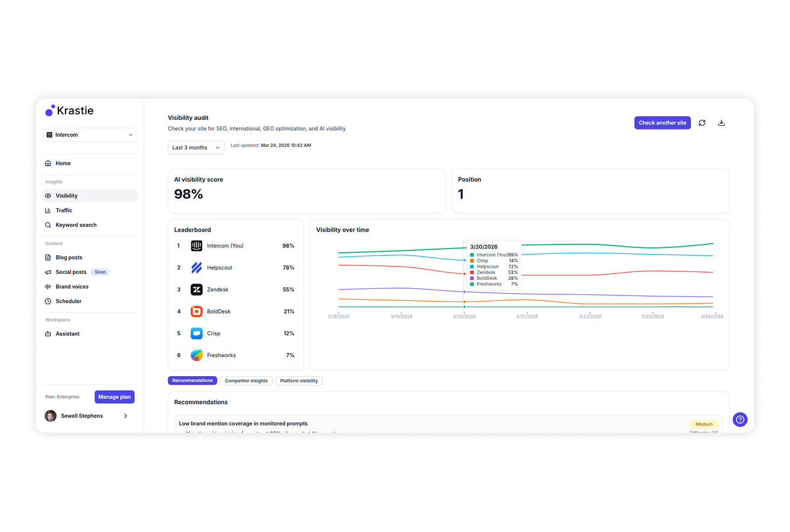The height and width of the screenshot is (532, 790).
Task: Click the BoldDesk logo in leaderboard
Action: (197, 311)
